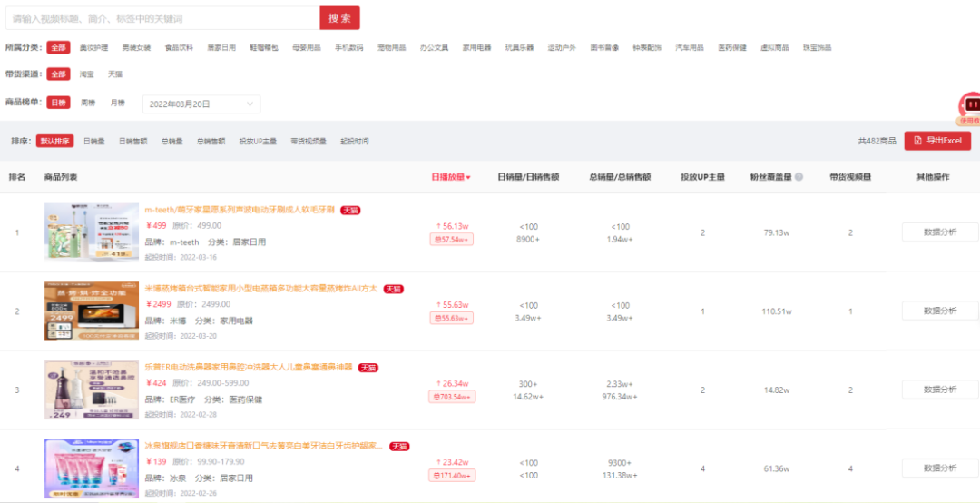Filter by 运动户外 category
Viewport: 980px width, 503px height.
click(x=562, y=47)
